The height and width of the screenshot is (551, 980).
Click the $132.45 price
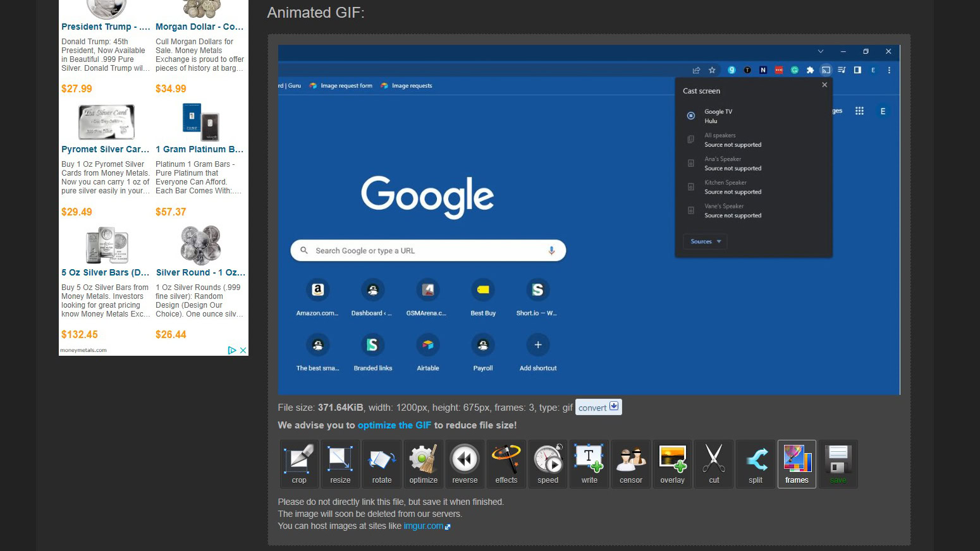pos(80,334)
